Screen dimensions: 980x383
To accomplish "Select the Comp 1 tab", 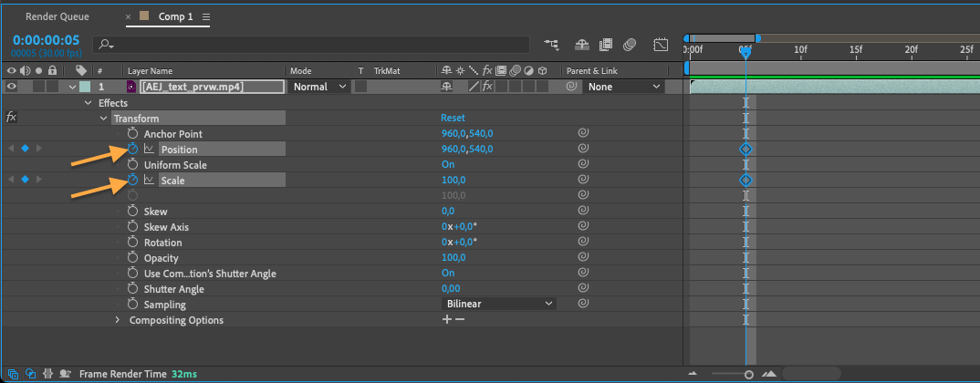I will 175,16.
